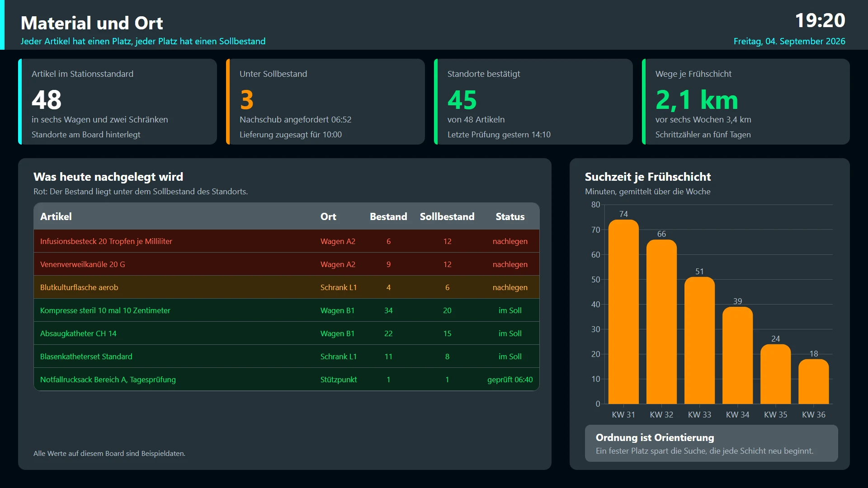The width and height of the screenshot is (868, 488).
Task: Click the 'Was heute nachgelegt wird' panel title
Action: tap(108, 177)
